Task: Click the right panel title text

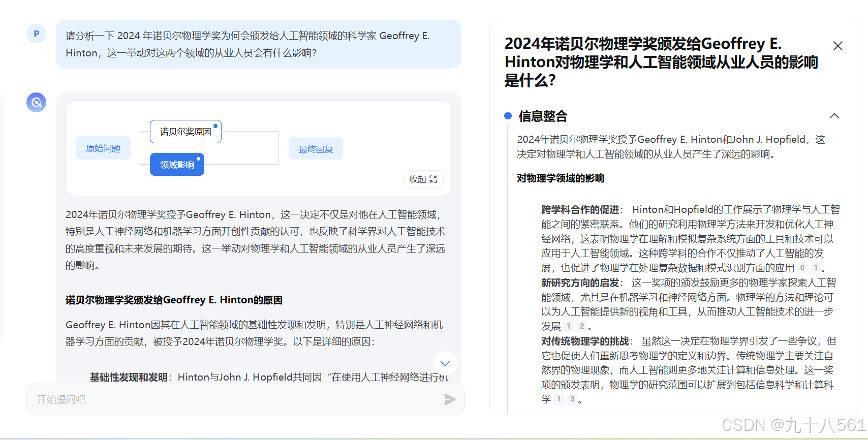Action: coord(661,62)
